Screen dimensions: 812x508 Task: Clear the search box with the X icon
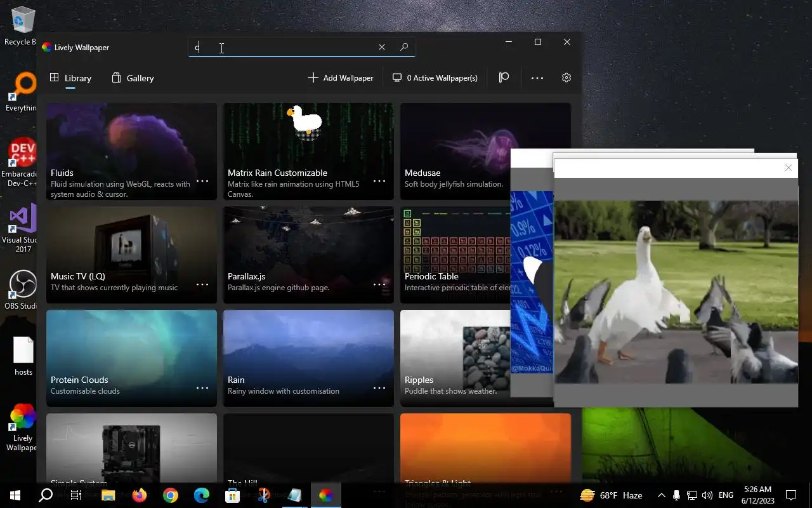coord(382,47)
